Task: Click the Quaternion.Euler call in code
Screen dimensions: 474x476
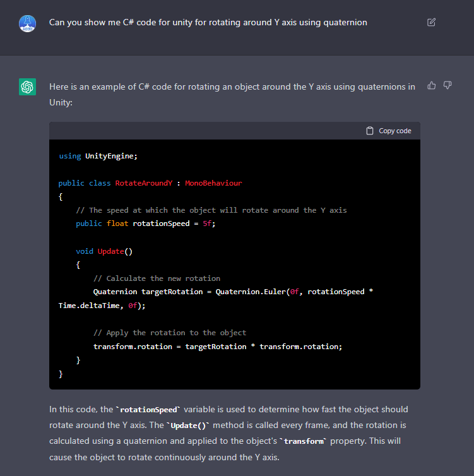Action: coord(251,292)
